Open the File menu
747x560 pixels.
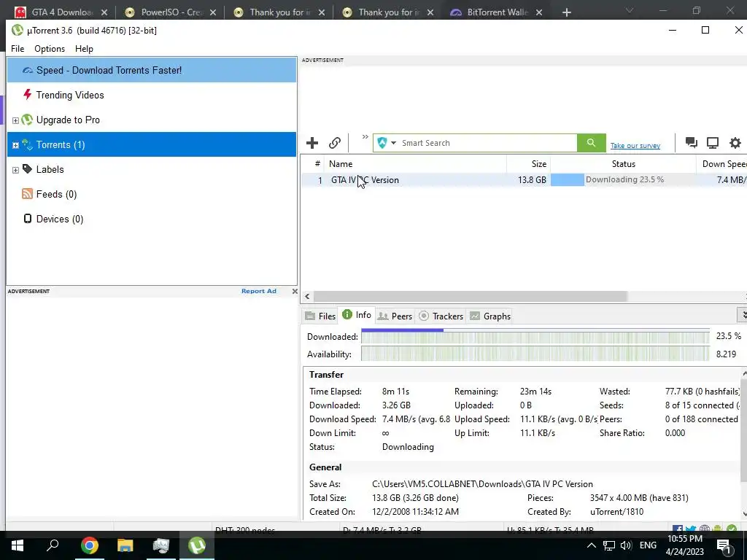coord(18,49)
